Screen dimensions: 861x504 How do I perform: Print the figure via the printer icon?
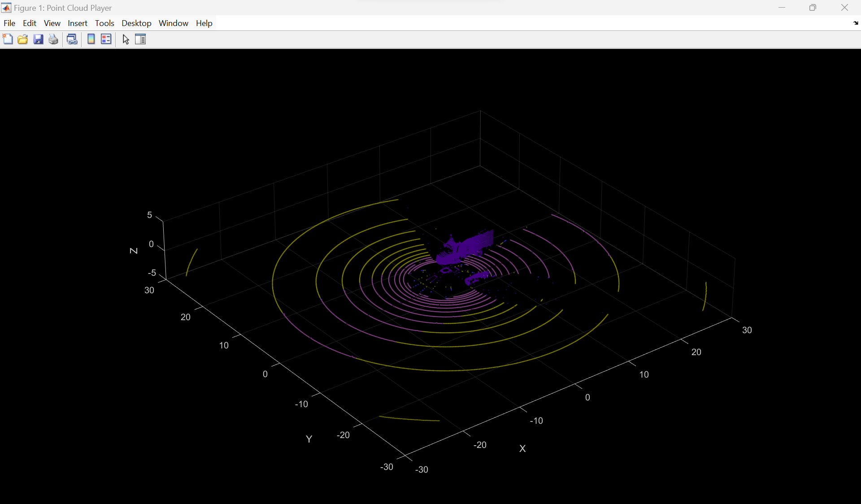point(53,39)
